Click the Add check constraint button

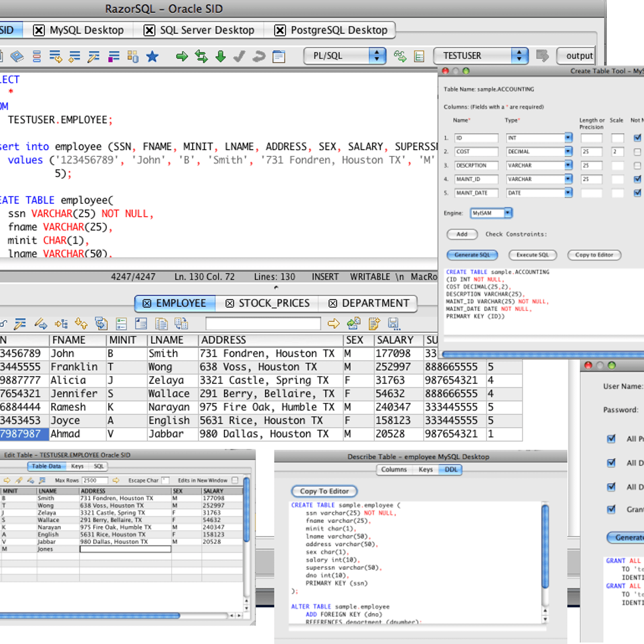tap(462, 234)
